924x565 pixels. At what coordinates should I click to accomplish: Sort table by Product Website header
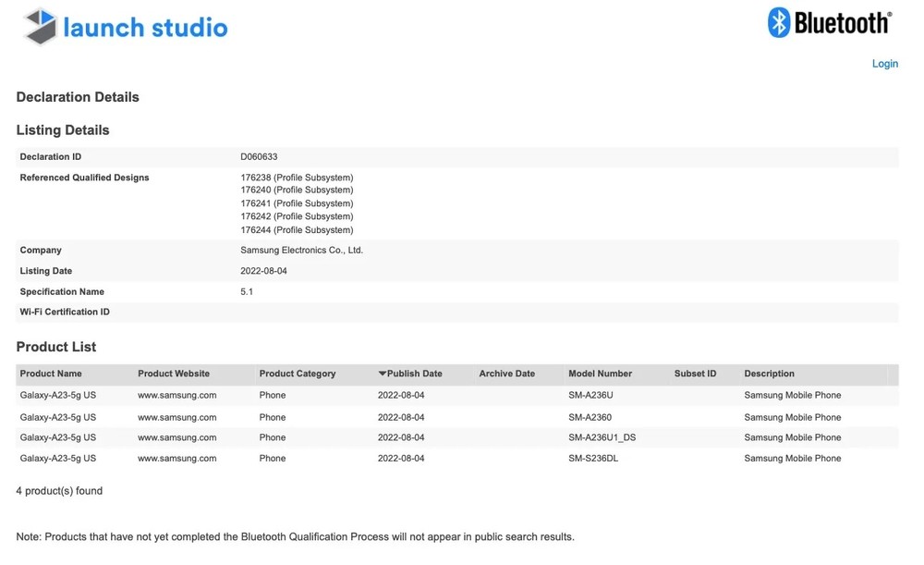174,374
